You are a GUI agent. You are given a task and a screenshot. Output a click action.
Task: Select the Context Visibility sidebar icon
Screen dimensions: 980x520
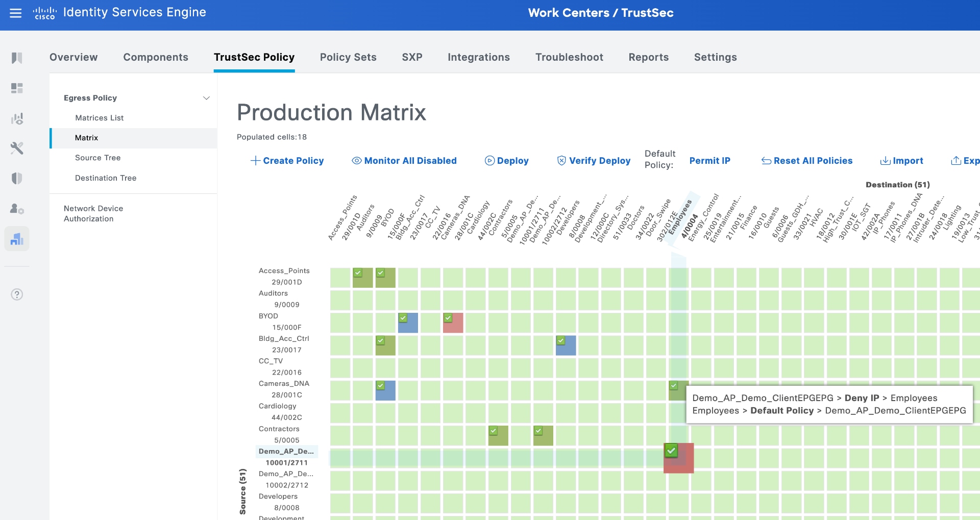(17, 118)
